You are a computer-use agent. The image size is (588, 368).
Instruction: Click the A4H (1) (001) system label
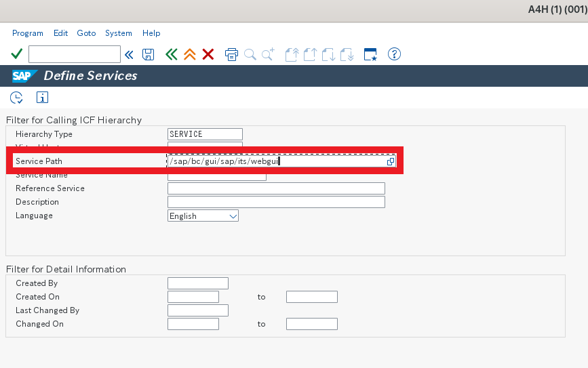[x=557, y=9]
